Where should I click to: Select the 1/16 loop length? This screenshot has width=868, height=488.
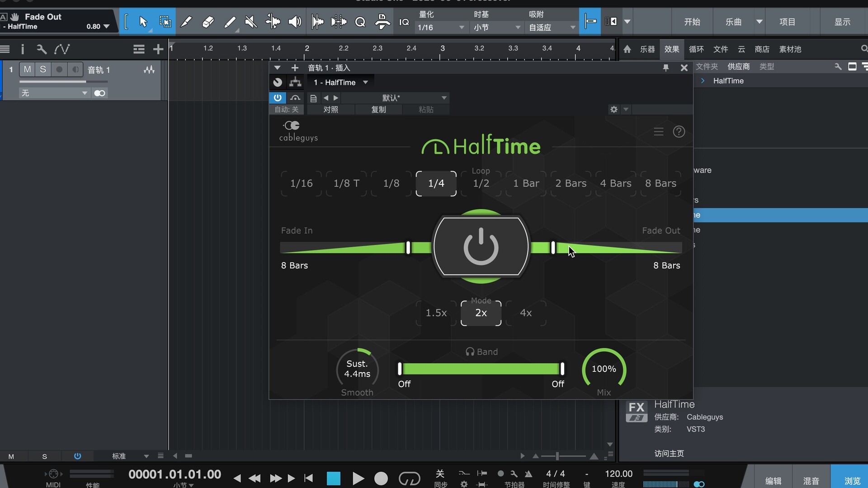[x=301, y=183]
